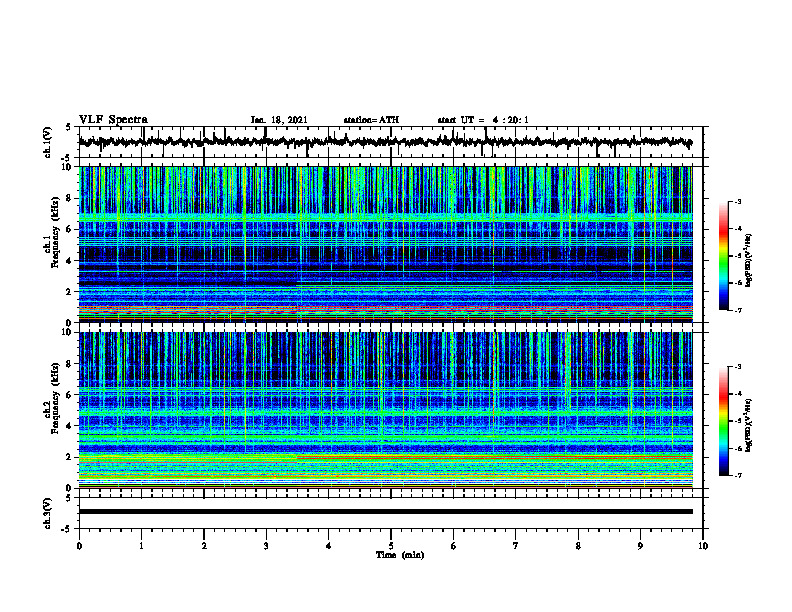The height and width of the screenshot is (612, 792).
Task: Click time axis tick label "3"
Action: (266, 546)
